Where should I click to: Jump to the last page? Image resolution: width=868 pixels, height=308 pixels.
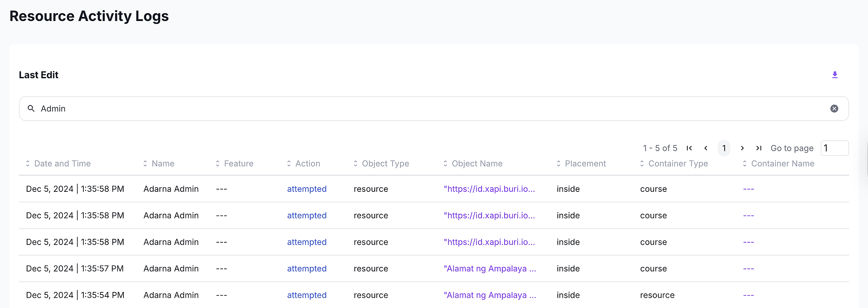(x=759, y=148)
